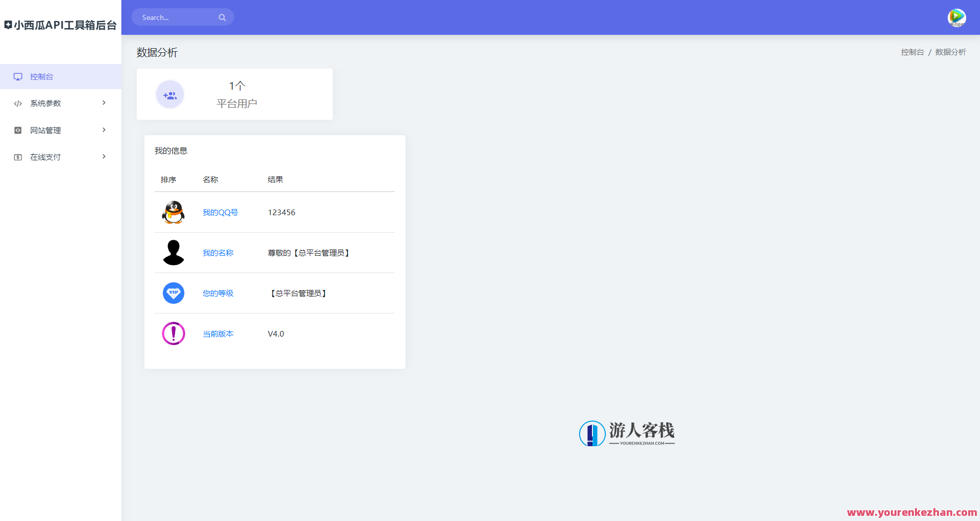Click the 小西瓜API logo in sidebar header
The height and width of the screenshot is (521, 980).
click(x=60, y=24)
